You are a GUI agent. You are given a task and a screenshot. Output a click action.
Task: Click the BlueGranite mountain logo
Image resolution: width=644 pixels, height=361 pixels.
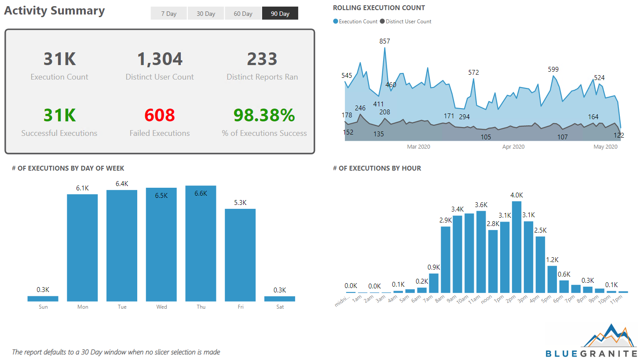point(610,335)
